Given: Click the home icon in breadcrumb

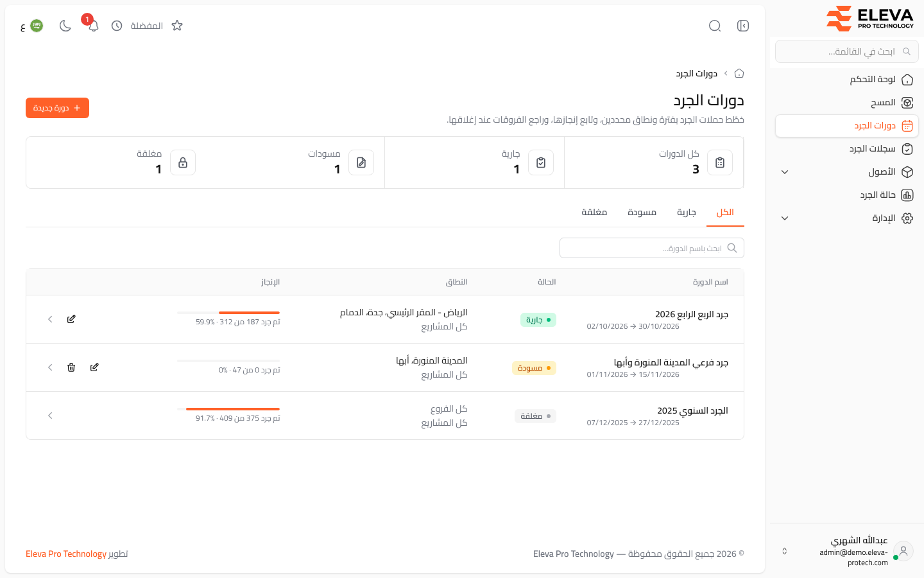Looking at the screenshot, I should coord(739,73).
